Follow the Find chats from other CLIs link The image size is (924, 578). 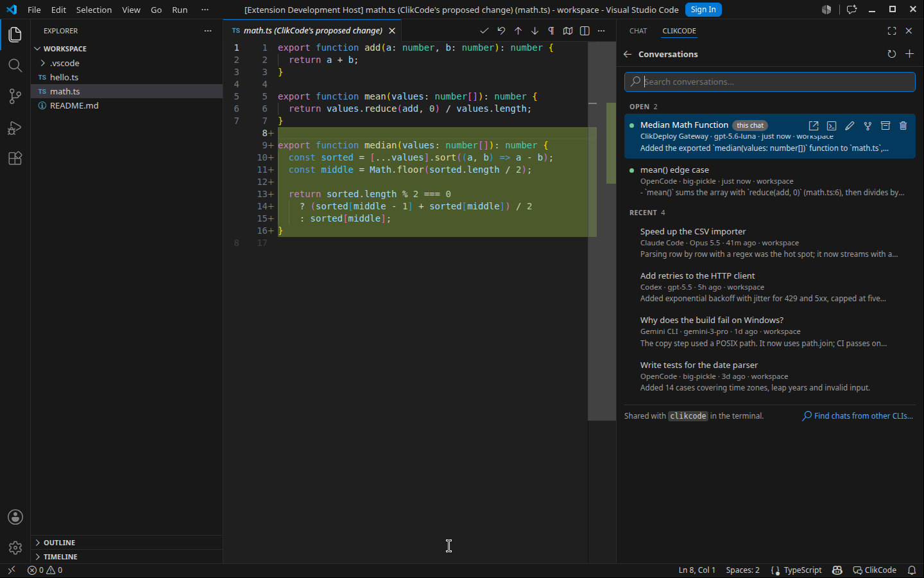pyautogui.click(x=857, y=416)
